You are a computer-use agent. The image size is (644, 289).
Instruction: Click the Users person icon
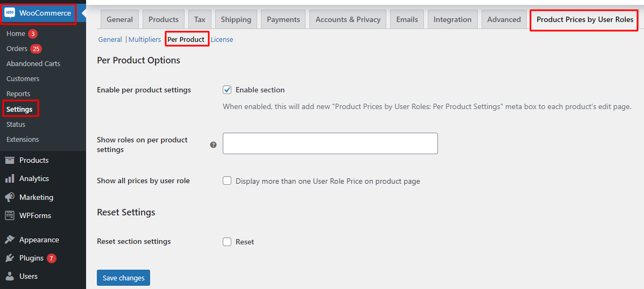click(10, 276)
